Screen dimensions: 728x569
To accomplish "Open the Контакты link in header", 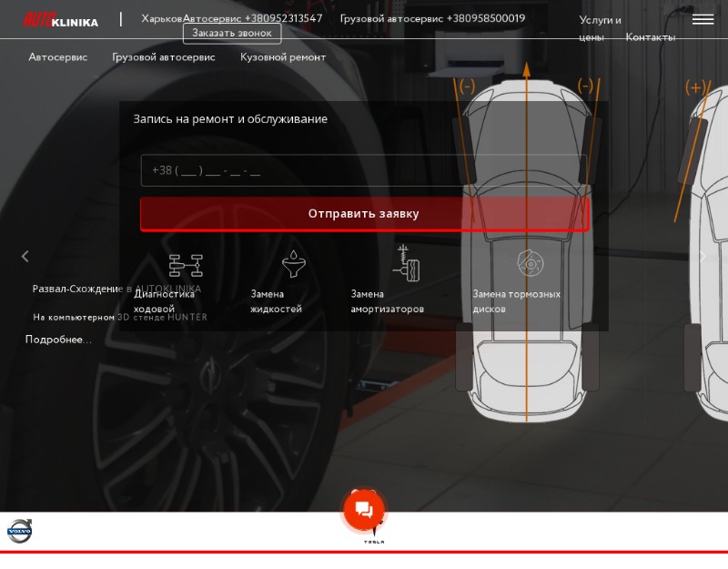I will click(650, 37).
